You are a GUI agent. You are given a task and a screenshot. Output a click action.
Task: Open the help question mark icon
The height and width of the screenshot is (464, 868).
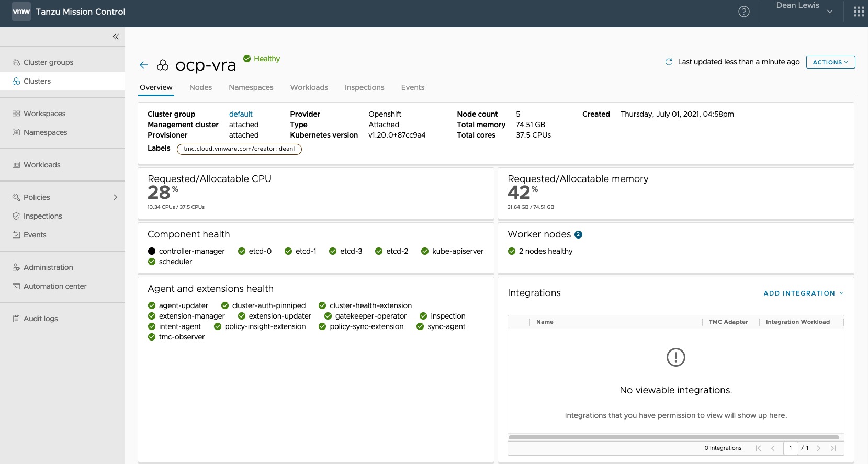744,12
